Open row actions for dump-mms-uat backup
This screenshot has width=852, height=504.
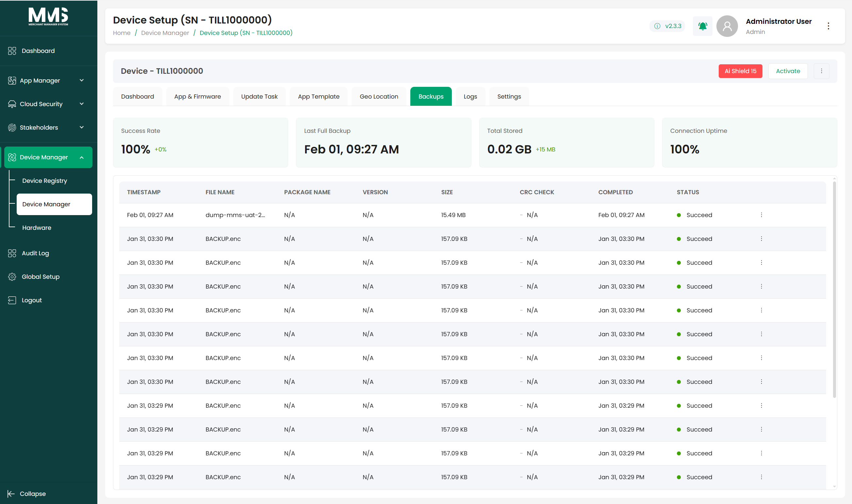click(x=761, y=215)
